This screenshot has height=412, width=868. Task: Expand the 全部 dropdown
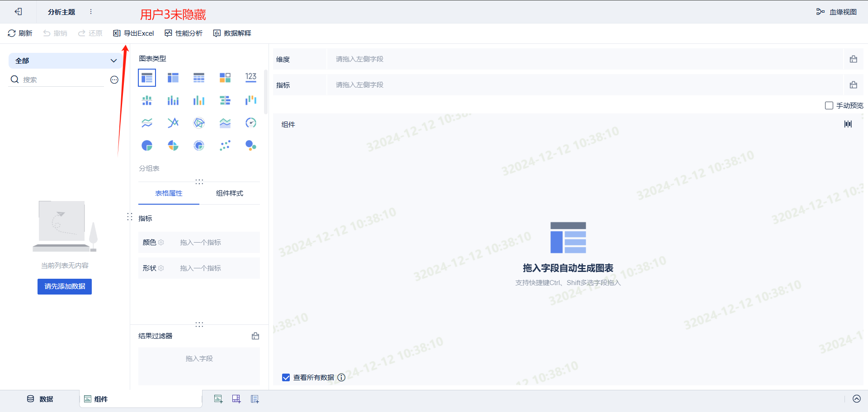pyautogui.click(x=66, y=61)
